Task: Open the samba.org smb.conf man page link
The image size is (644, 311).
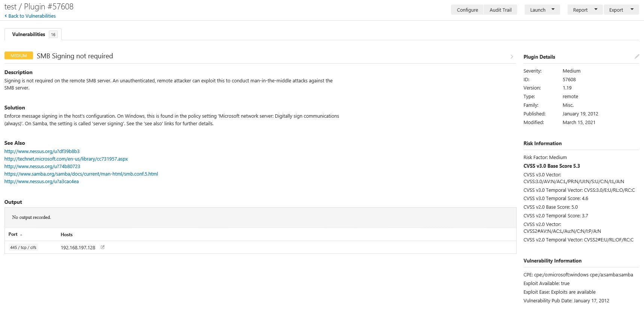Action: point(81,174)
